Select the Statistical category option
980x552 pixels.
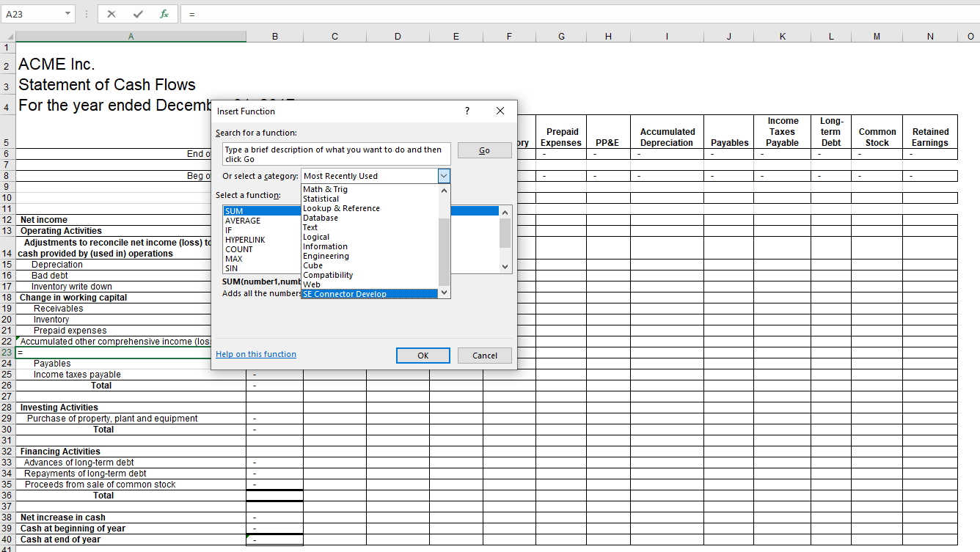pos(321,199)
